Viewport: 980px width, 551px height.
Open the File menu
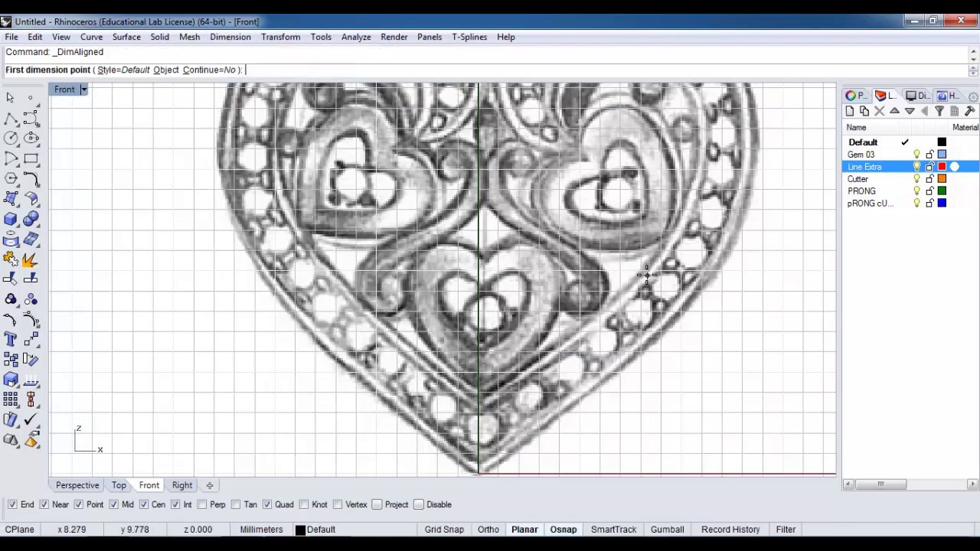tap(11, 37)
